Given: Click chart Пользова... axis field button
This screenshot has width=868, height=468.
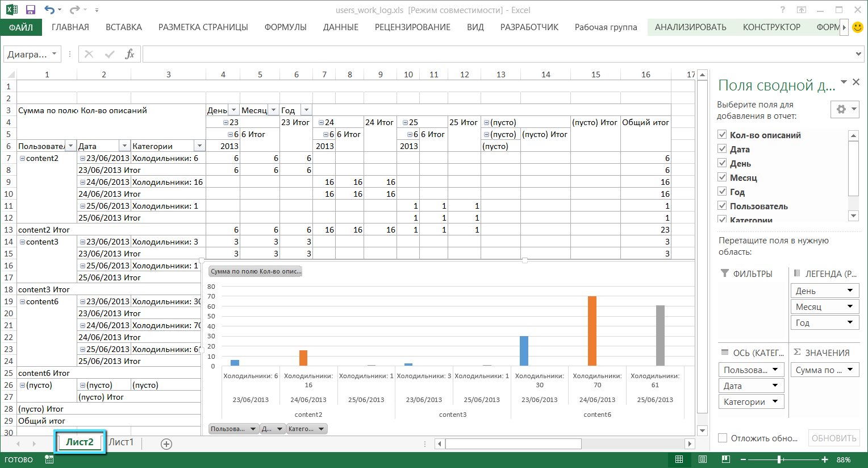Looking at the screenshot, I should (233, 429).
